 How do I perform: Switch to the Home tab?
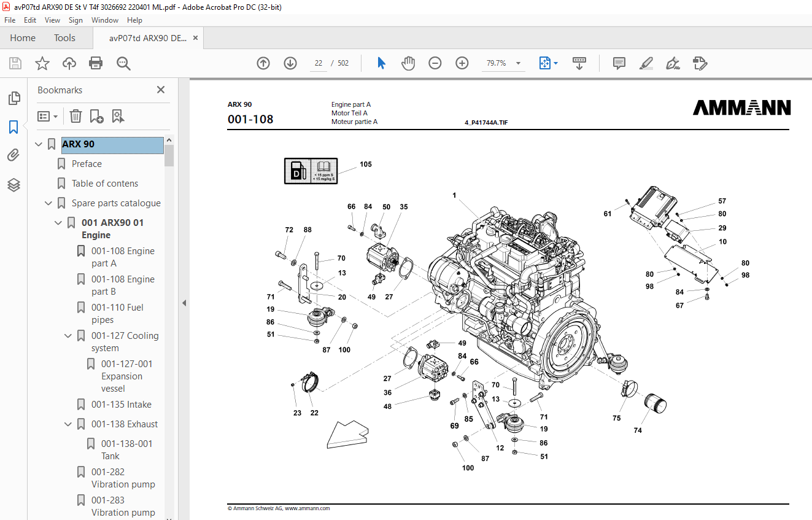23,38
